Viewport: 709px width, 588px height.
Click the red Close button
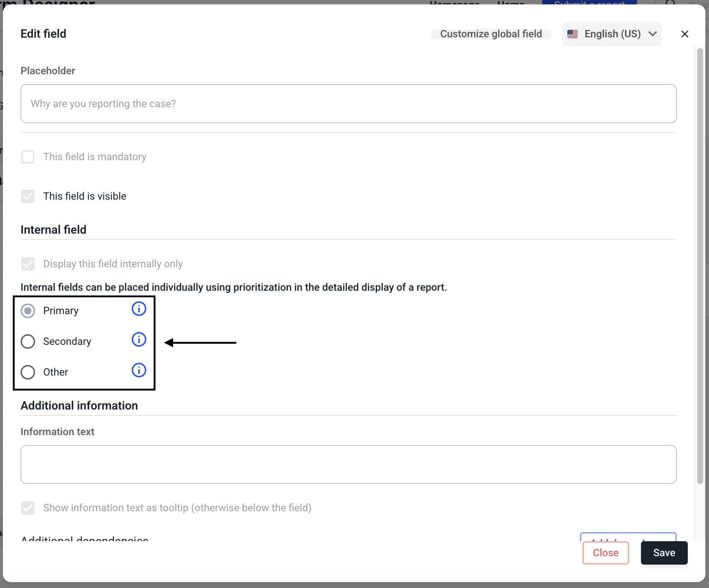tap(605, 553)
